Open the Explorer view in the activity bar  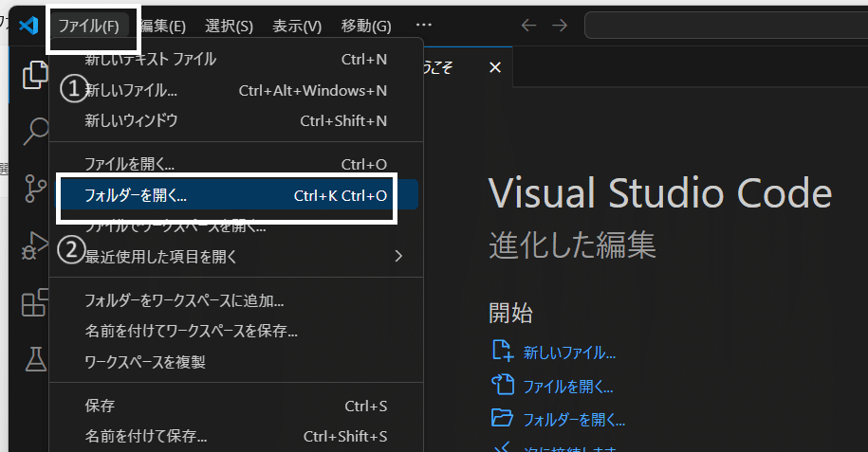pos(34,74)
